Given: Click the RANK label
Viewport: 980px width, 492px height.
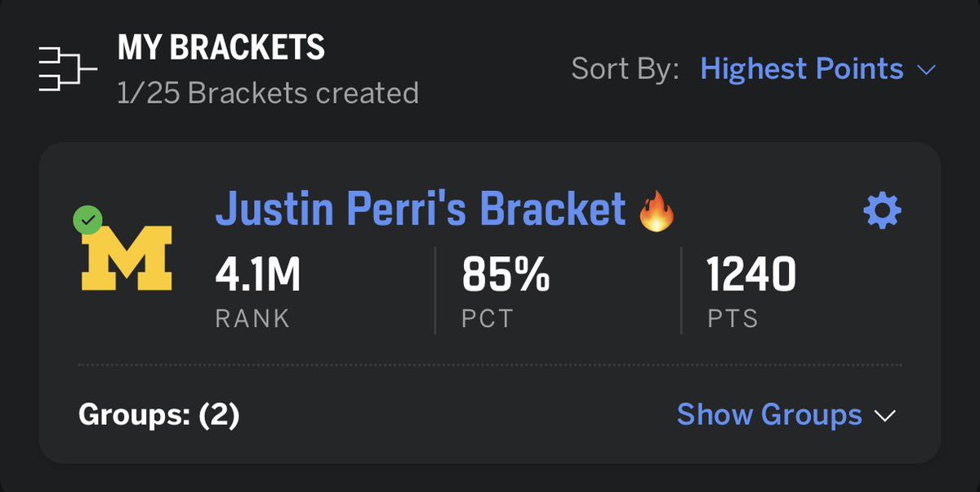Looking at the screenshot, I should pyautogui.click(x=252, y=318).
